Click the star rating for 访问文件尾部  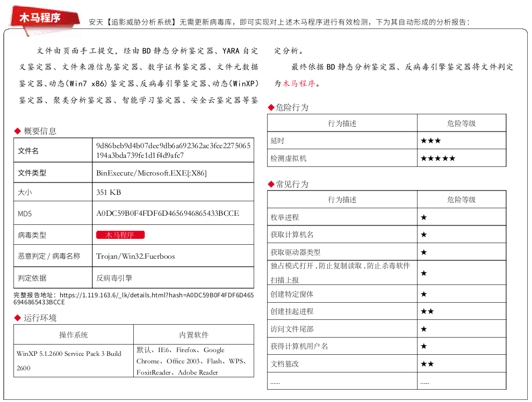click(x=424, y=329)
